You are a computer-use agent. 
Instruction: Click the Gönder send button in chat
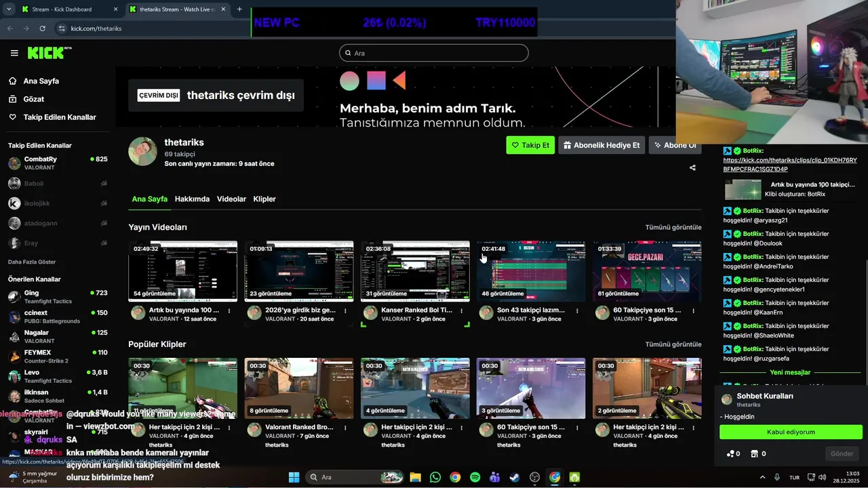842,453
